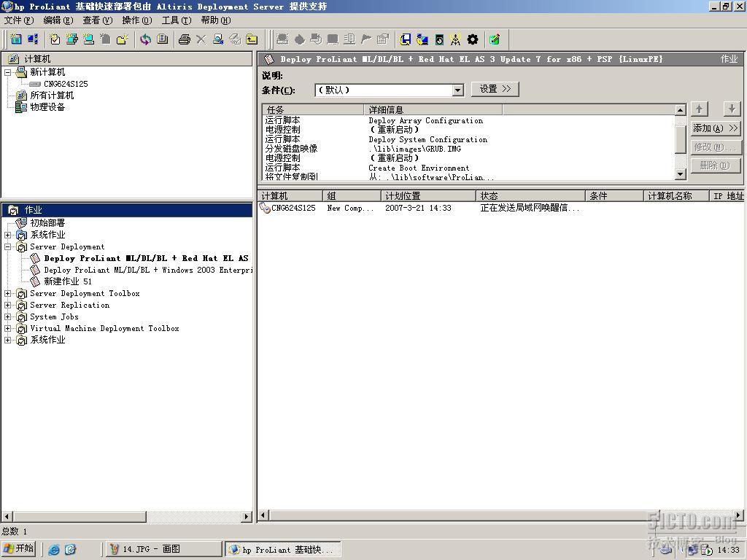Screen dimensions: 747x560
Task: Click the X delete icon in the toolbar
Action: coord(201,39)
